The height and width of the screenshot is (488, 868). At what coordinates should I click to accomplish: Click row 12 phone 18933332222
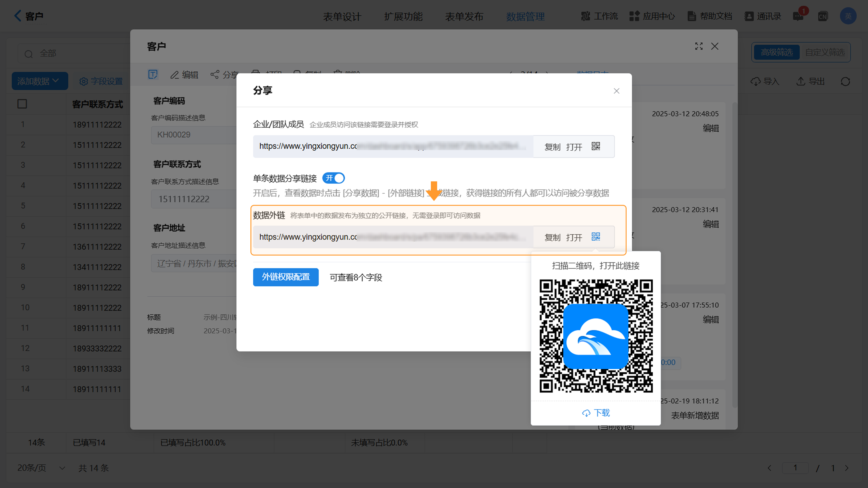[97, 348]
